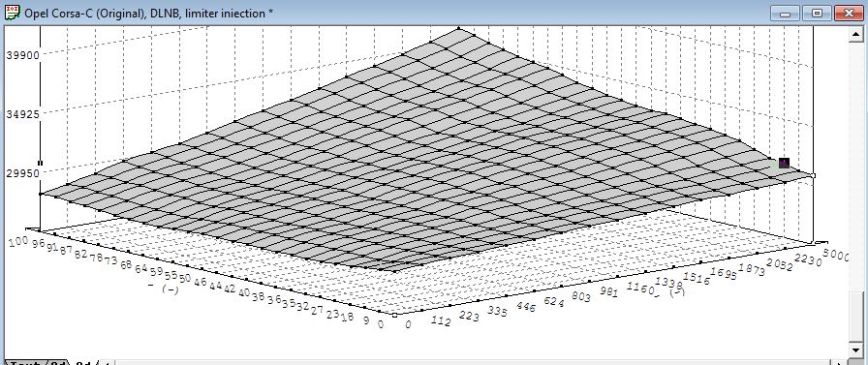Minimize the limiter injection window
The height and width of the screenshot is (365, 868).
[x=785, y=14]
